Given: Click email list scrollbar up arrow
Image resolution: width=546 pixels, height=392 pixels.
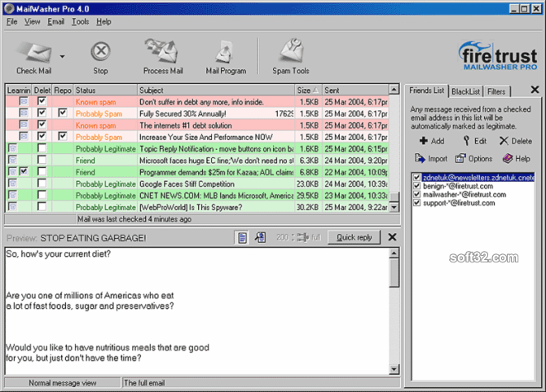Looking at the screenshot, I should (394, 90).
